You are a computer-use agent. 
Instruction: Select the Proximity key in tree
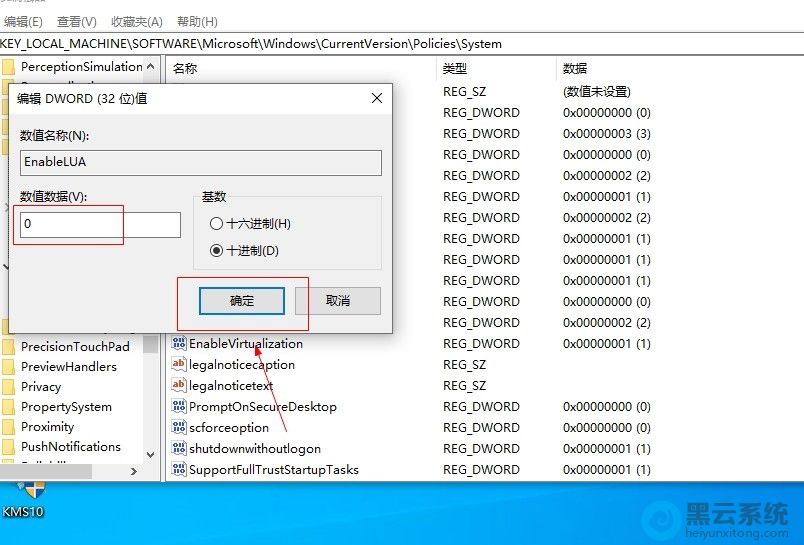tap(47, 427)
